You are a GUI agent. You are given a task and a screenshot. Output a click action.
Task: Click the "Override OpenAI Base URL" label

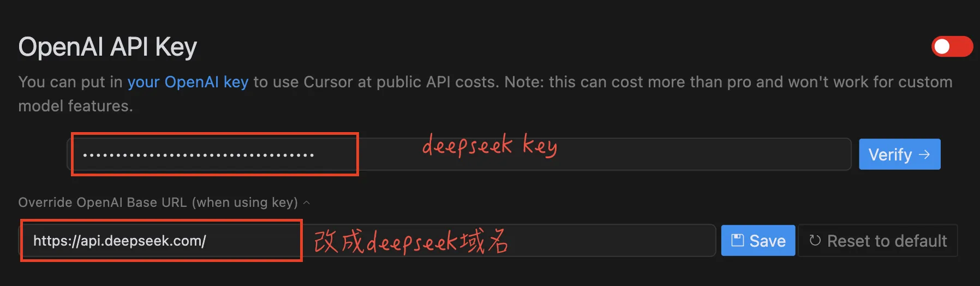pos(103,202)
